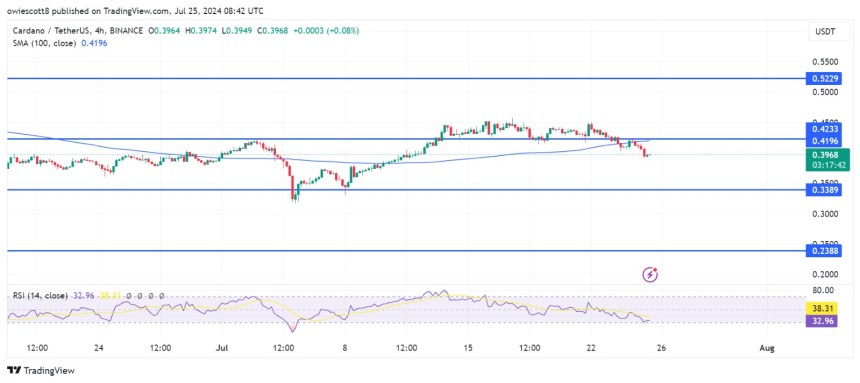This screenshot has height=383, width=860.
Task: Click the purple 32.96 RSI value tag
Action: (x=821, y=322)
